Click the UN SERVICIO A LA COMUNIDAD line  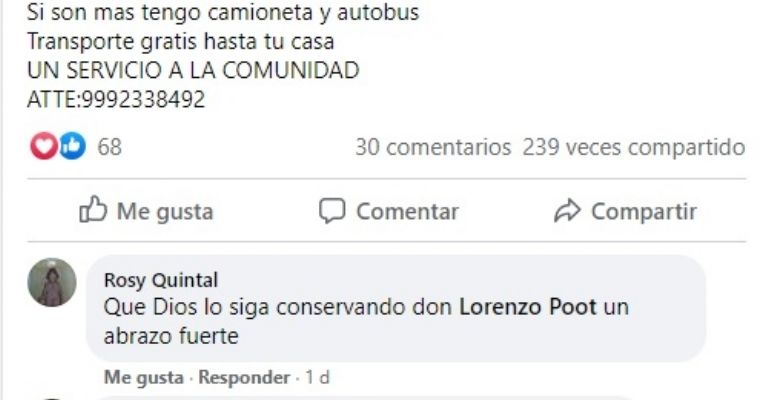193,71
